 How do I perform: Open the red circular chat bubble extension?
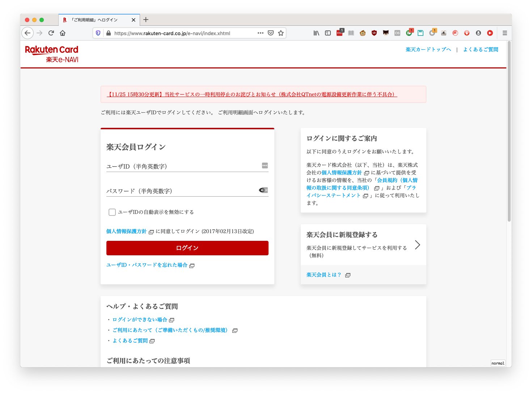pyautogui.click(x=455, y=33)
